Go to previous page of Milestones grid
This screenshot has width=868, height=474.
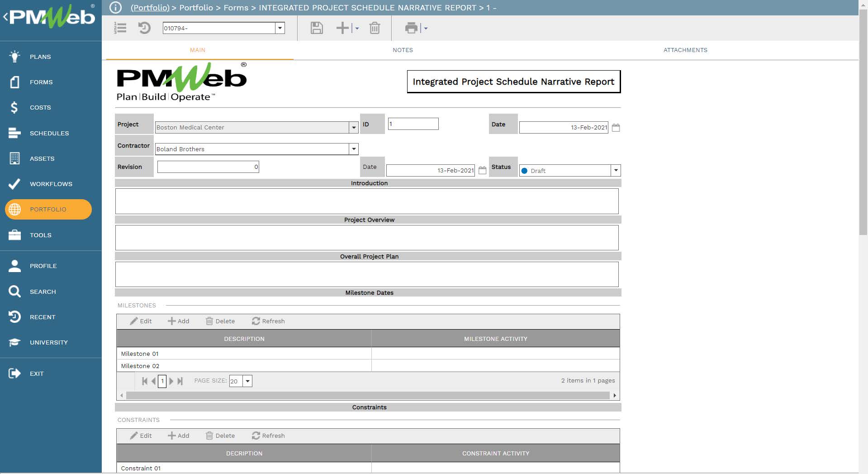(153, 381)
